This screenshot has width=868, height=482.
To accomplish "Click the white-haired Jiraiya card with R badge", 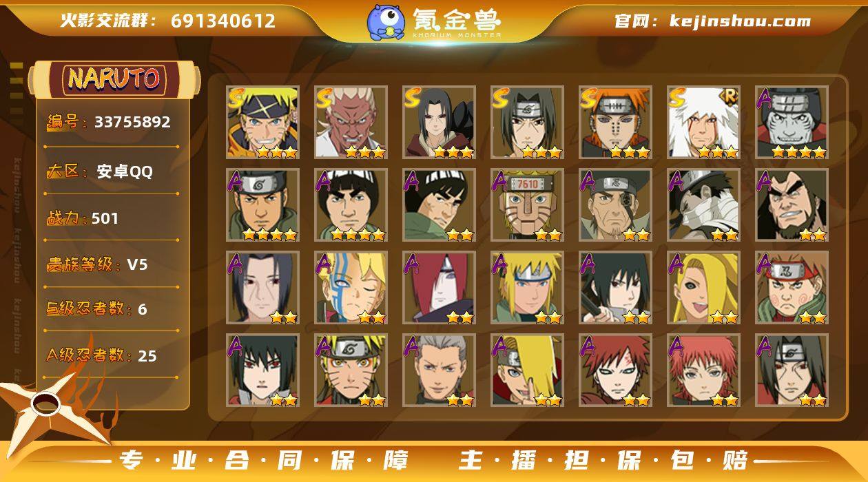I will 703,123.
